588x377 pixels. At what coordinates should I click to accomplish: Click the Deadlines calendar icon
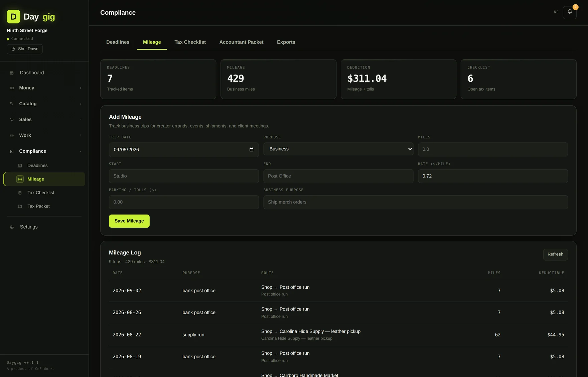click(x=20, y=166)
